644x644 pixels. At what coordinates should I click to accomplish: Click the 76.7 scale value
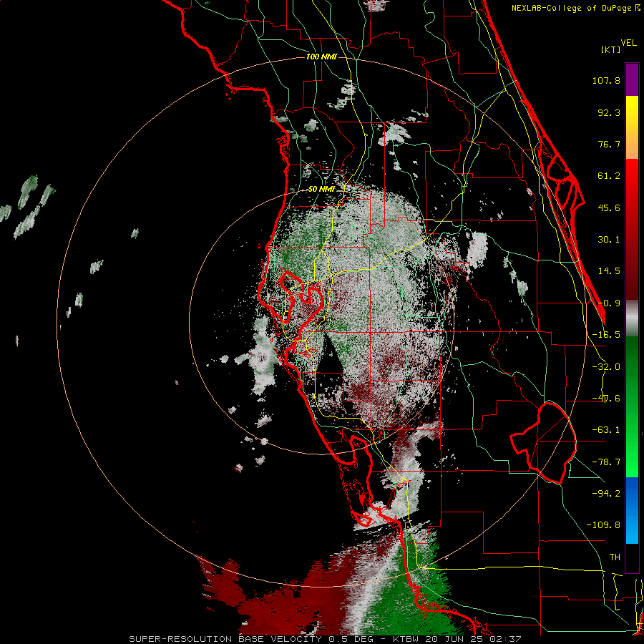click(609, 144)
